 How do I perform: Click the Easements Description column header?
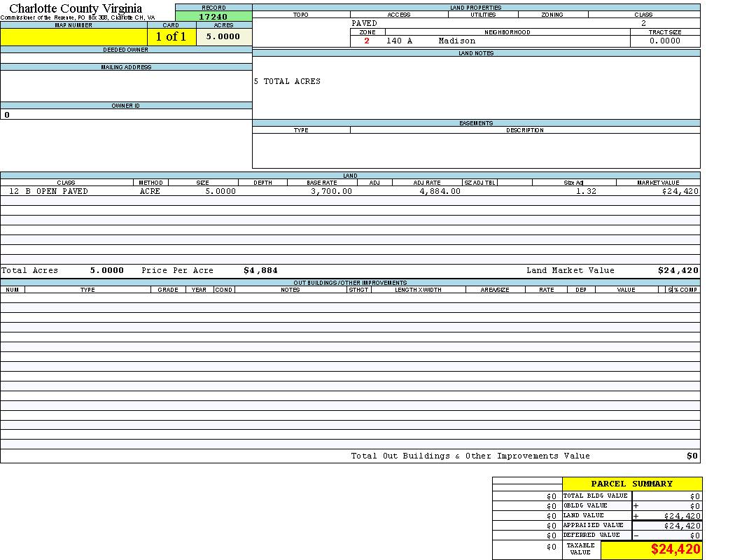(x=525, y=130)
